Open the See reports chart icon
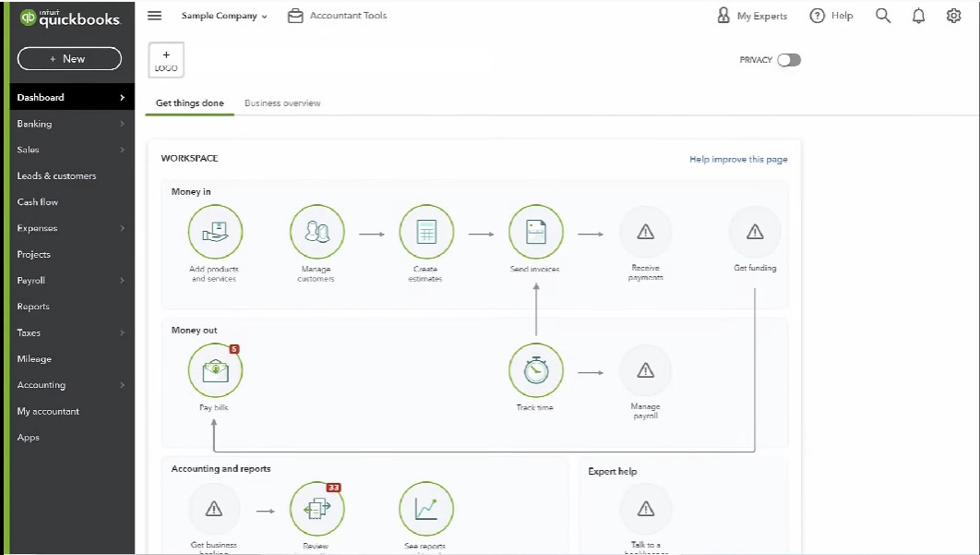This screenshot has height=555, width=980. [x=426, y=509]
